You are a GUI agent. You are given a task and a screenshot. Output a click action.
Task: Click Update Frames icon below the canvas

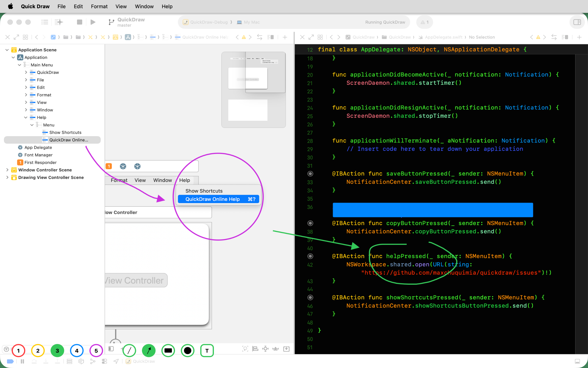245,349
